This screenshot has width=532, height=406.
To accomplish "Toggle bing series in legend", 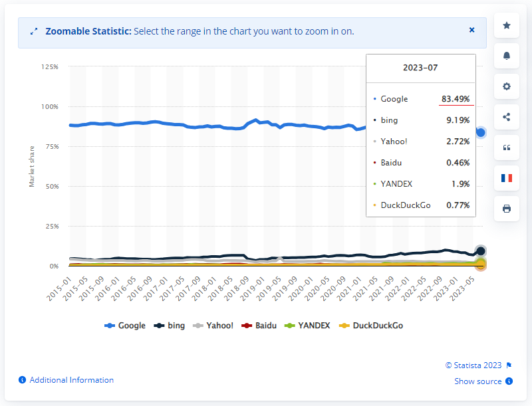I will click(x=170, y=326).
